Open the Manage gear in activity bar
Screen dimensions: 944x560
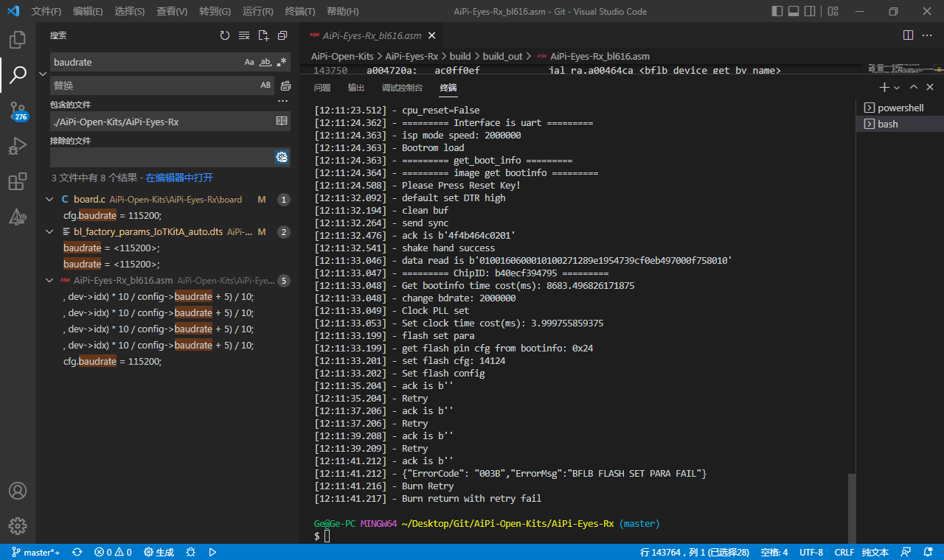(x=18, y=525)
